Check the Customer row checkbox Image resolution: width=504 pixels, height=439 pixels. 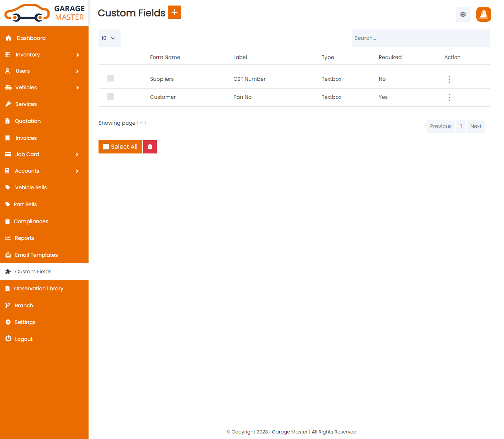point(110,96)
